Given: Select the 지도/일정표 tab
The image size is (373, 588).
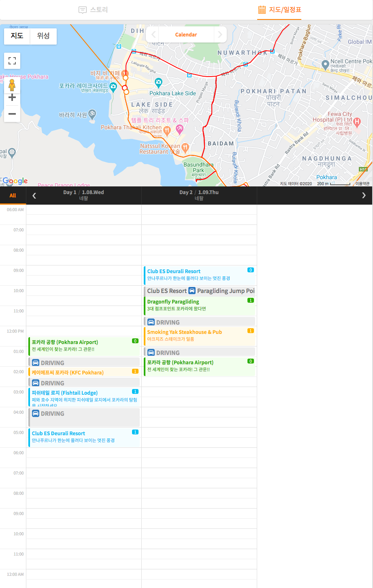Looking at the screenshot, I should [279, 10].
